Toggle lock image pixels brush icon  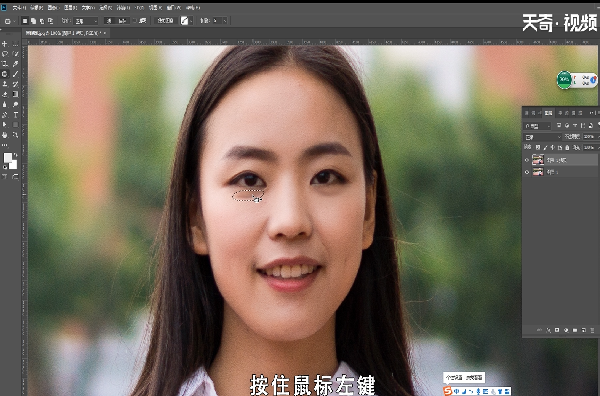click(x=545, y=147)
